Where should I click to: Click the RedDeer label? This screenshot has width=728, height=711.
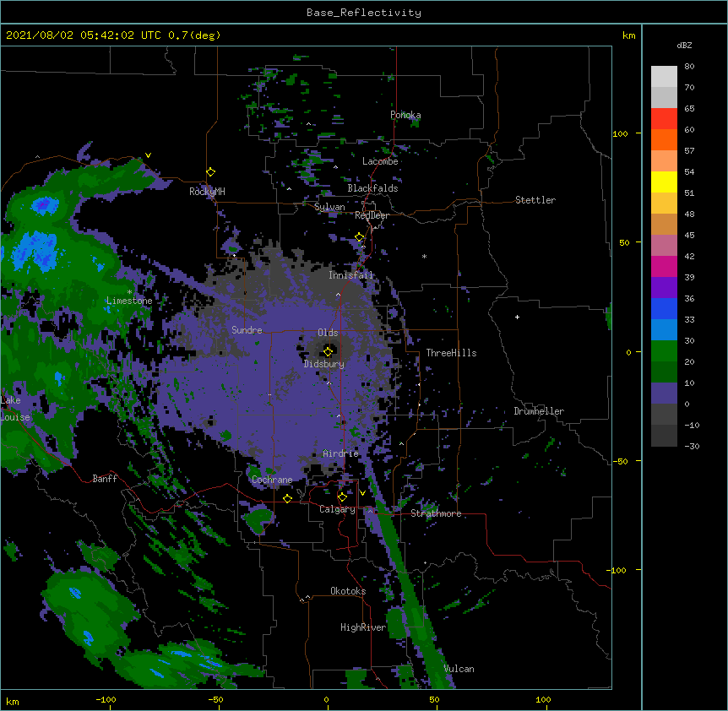(372, 216)
